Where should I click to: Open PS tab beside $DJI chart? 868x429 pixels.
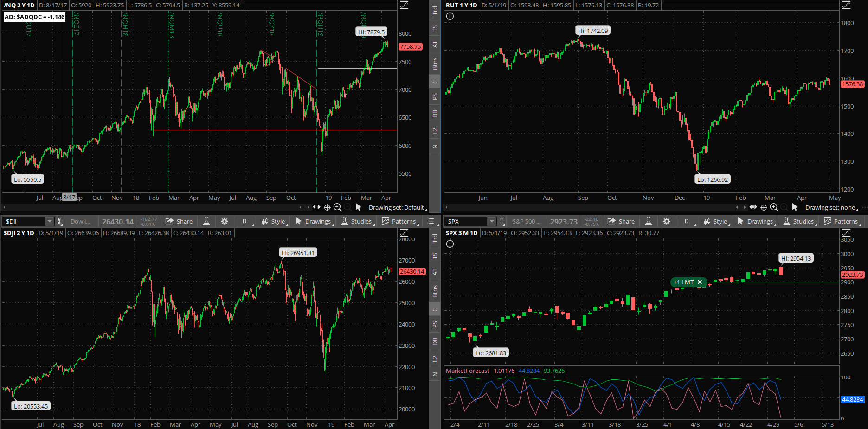(435, 325)
